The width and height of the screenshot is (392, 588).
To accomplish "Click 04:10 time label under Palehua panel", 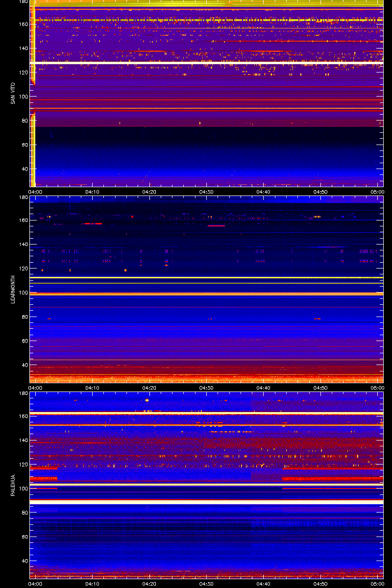I will tap(93, 584).
